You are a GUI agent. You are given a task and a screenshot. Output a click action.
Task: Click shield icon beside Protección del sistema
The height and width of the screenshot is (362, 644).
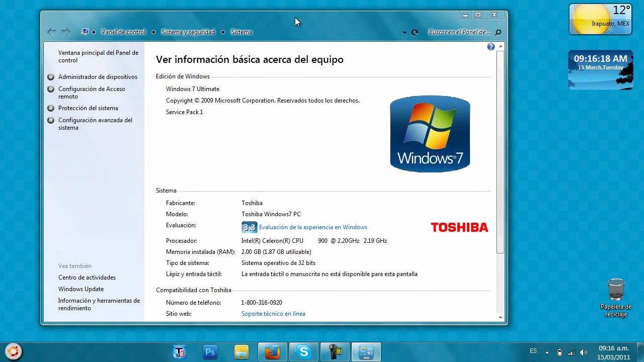pos(51,108)
